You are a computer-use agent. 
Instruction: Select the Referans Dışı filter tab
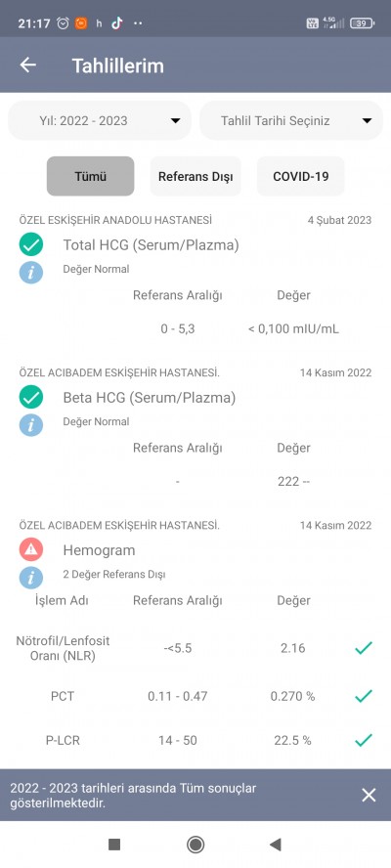pos(195,177)
